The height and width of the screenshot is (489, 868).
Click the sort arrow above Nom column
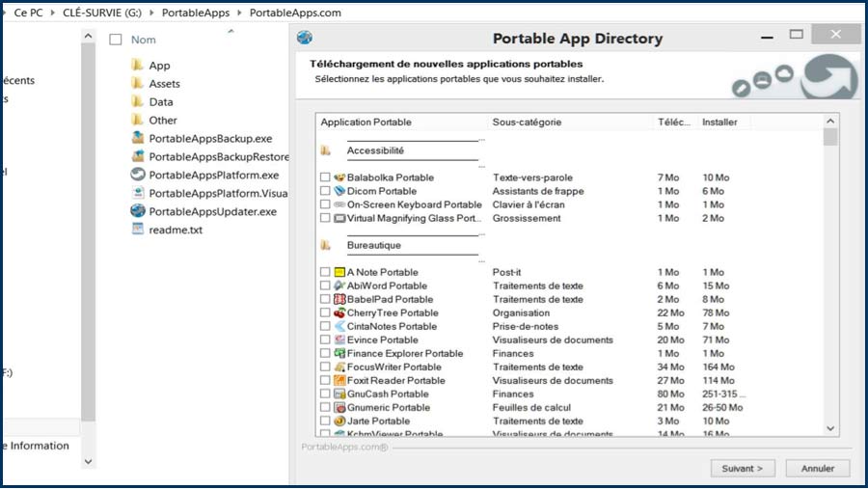coord(231,31)
